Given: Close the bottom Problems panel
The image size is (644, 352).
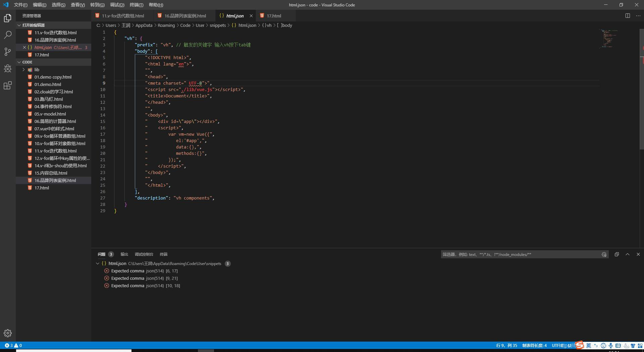Looking at the screenshot, I should click(x=638, y=255).
